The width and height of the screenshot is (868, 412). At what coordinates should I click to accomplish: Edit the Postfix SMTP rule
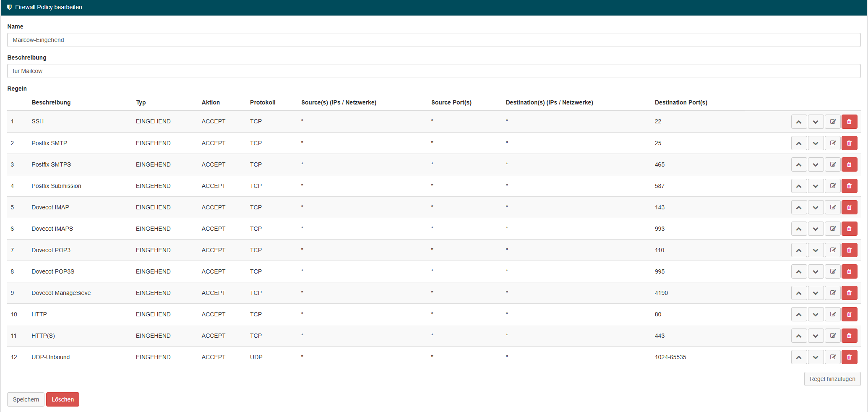point(833,143)
